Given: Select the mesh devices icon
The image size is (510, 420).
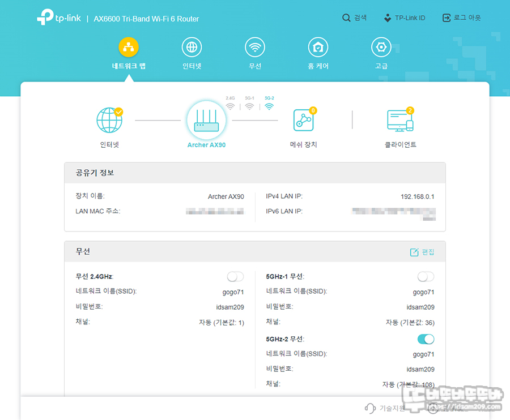Looking at the screenshot, I should [304, 120].
